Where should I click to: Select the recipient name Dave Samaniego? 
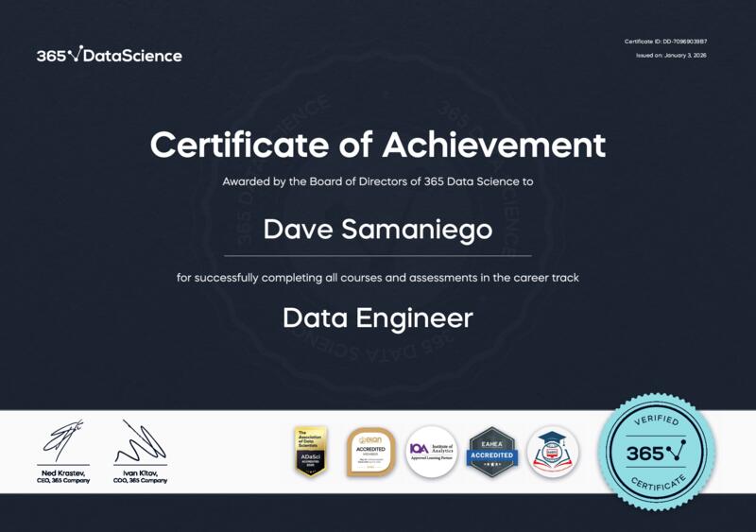(378, 230)
